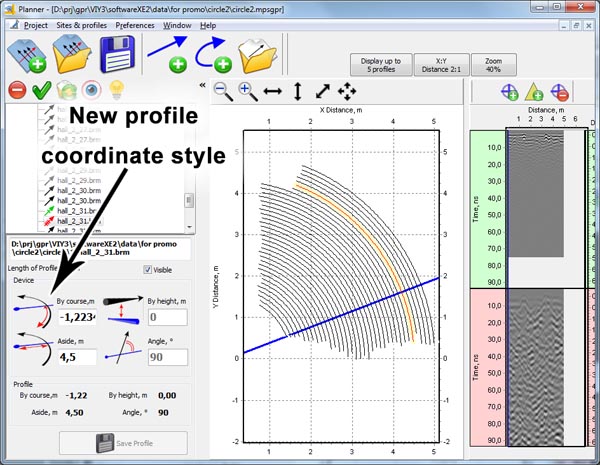Click Zoom 40% button
The height and width of the screenshot is (465, 600).
pyautogui.click(x=494, y=65)
